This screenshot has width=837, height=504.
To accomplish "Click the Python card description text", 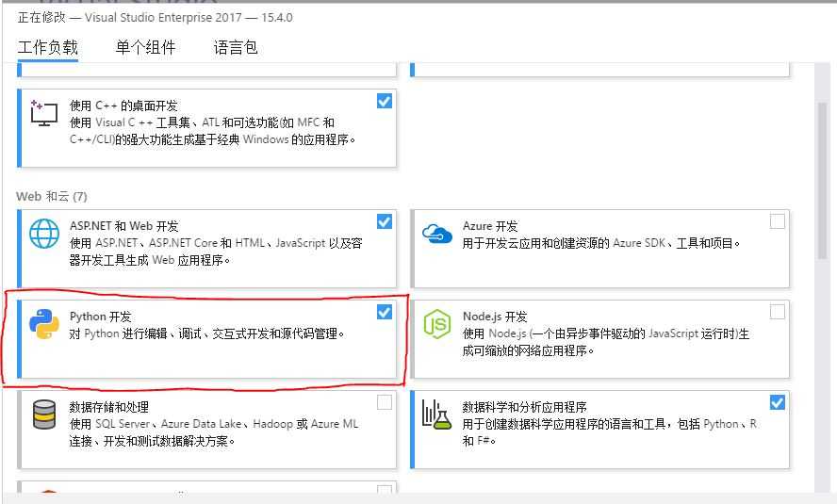I will pyautogui.click(x=206, y=333).
